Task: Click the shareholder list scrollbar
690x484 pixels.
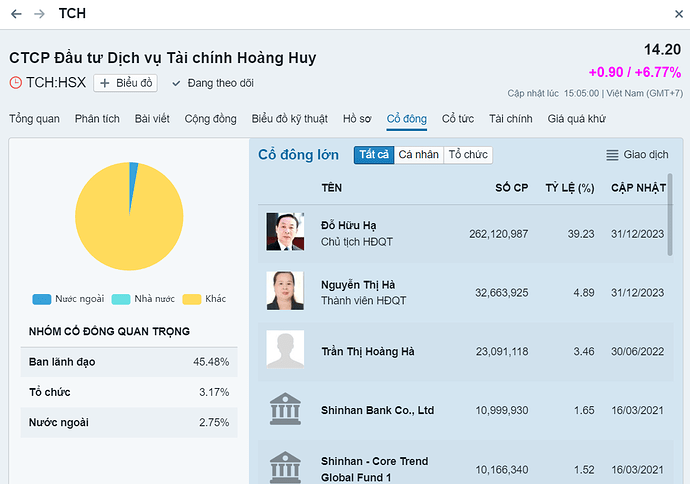Action: coord(669,230)
